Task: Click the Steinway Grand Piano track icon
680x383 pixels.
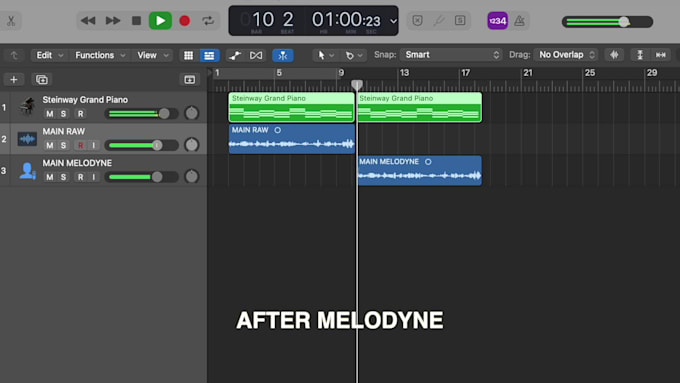Action: 27,107
